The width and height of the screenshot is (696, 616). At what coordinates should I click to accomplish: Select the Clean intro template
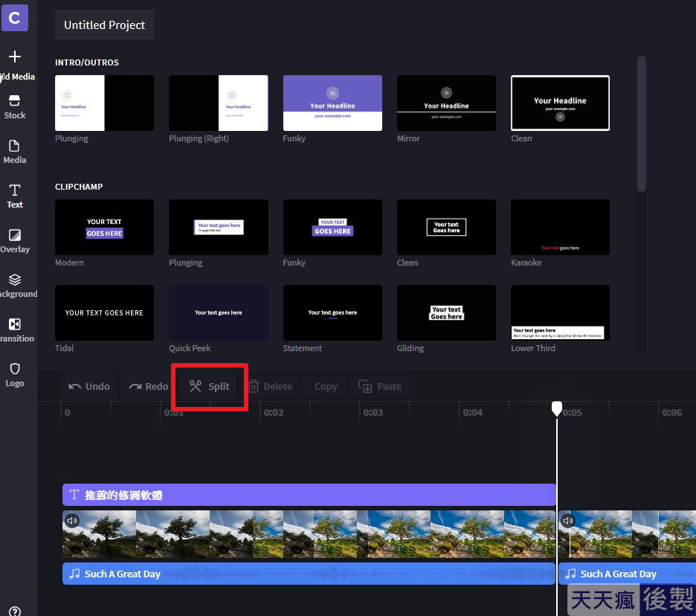pyautogui.click(x=560, y=103)
